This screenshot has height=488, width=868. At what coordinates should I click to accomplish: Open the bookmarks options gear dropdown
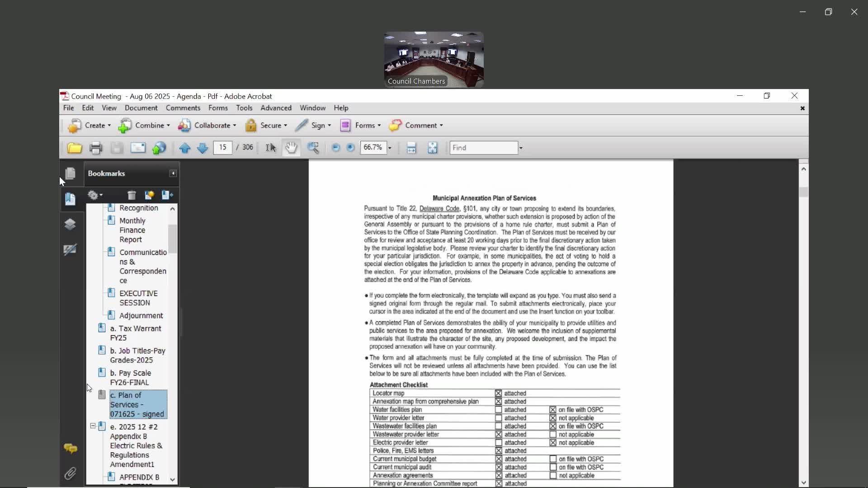(x=95, y=195)
